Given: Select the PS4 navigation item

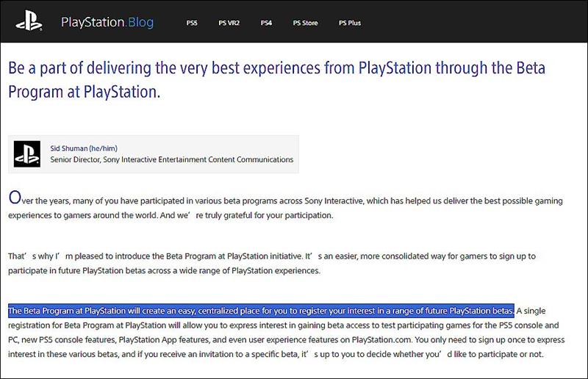Looking at the screenshot, I should [266, 23].
